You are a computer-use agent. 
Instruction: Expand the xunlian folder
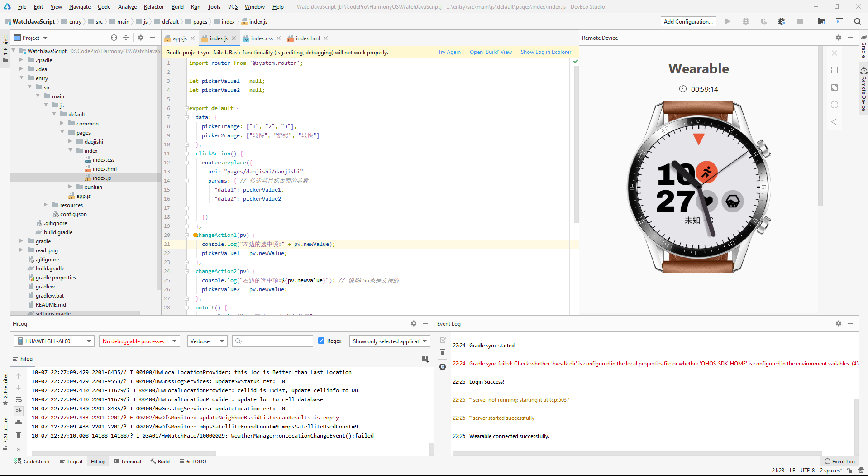click(x=70, y=187)
